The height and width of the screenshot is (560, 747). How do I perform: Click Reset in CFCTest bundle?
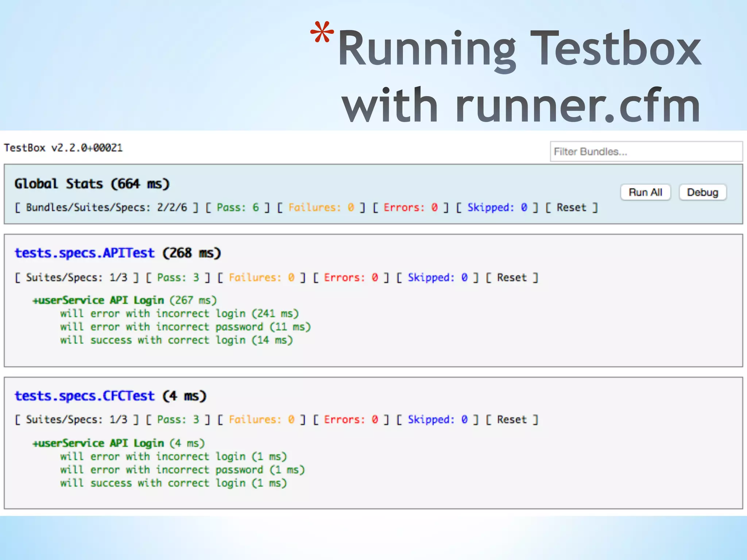click(x=512, y=420)
